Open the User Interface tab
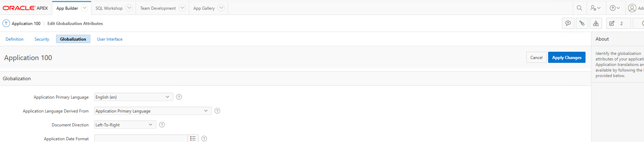The height and width of the screenshot is (142, 644). pos(110,39)
